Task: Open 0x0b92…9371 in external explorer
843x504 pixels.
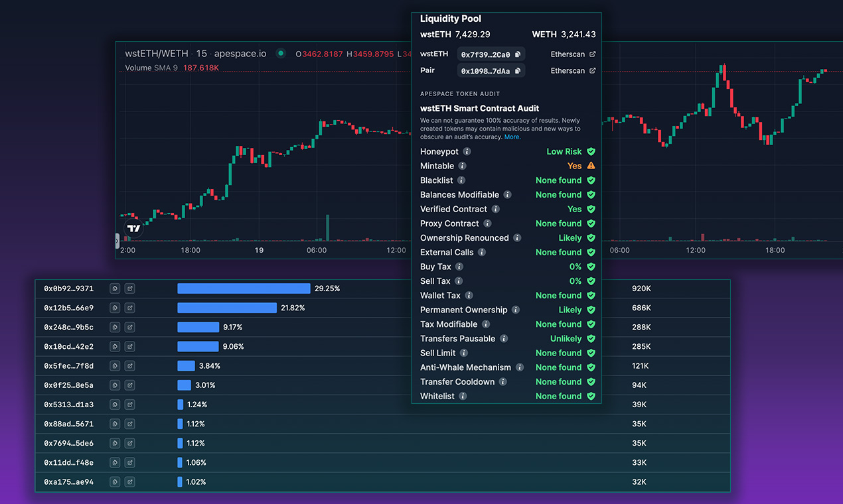Action: [x=130, y=288]
